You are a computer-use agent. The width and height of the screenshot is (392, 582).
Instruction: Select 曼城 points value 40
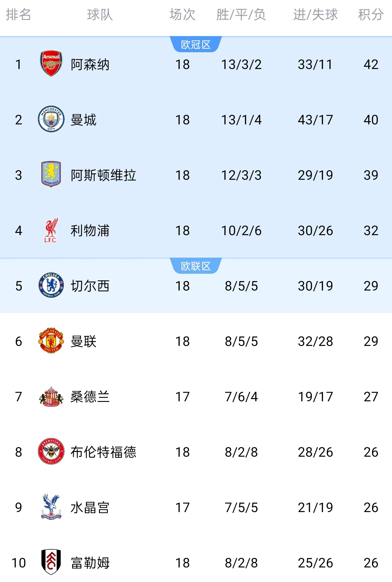click(371, 120)
